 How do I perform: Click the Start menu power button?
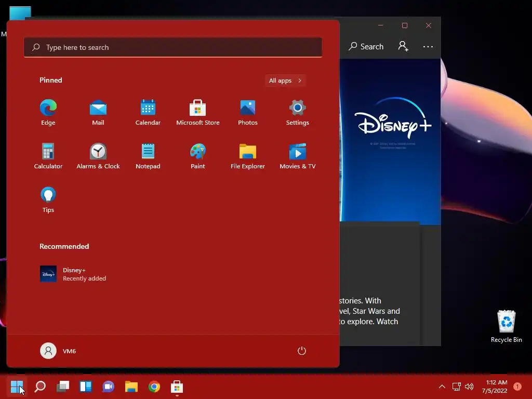click(302, 351)
